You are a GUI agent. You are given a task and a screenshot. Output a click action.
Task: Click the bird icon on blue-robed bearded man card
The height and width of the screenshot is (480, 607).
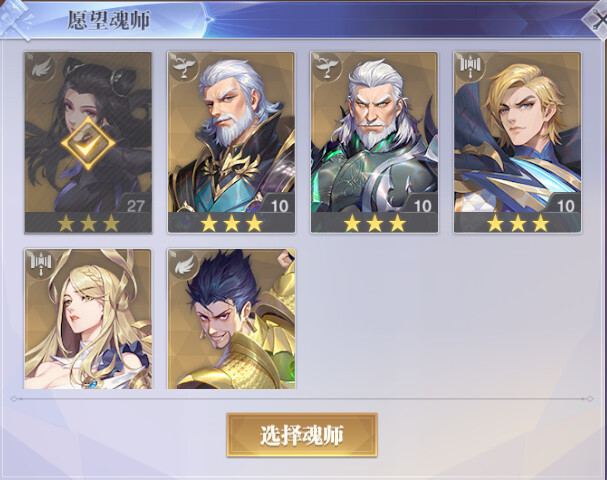click(x=183, y=67)
